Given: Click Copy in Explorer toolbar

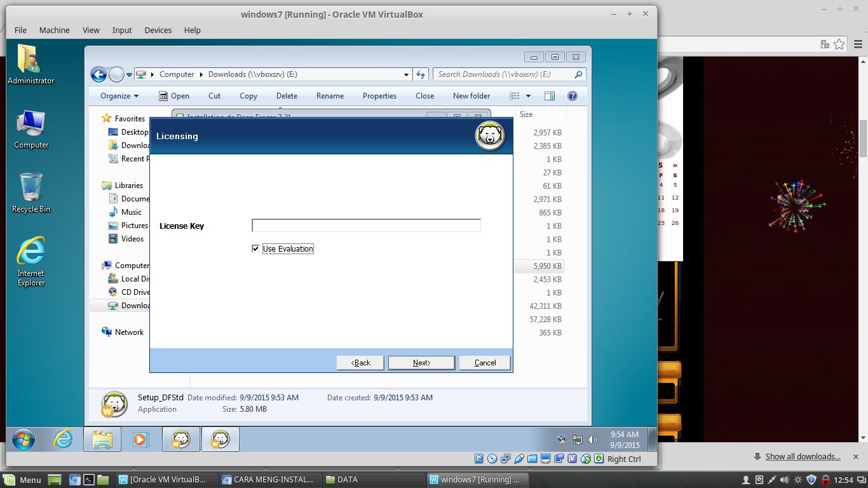Looking at the screenshot, I should pyautogui.click(x=248, y=96).
